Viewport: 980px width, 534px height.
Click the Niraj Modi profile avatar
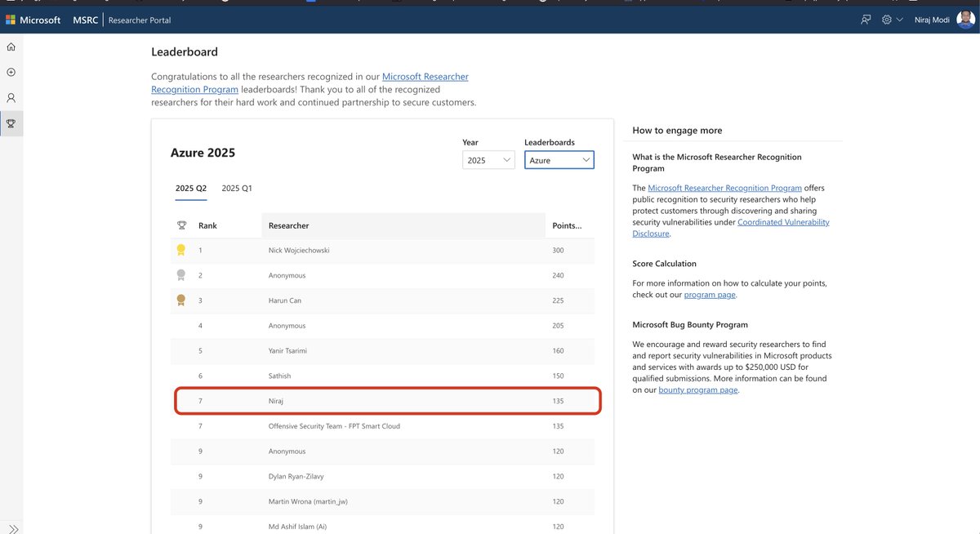(965, 20)
